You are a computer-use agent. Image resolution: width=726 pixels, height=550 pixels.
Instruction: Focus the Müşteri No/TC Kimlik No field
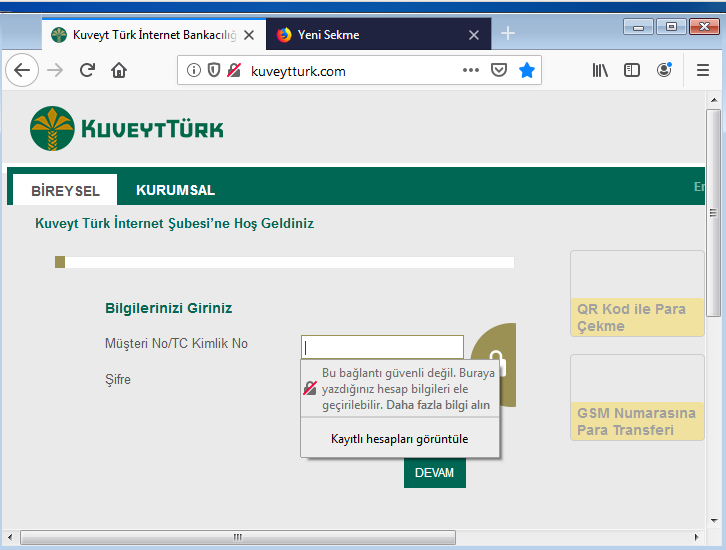[x=382, y=347]
